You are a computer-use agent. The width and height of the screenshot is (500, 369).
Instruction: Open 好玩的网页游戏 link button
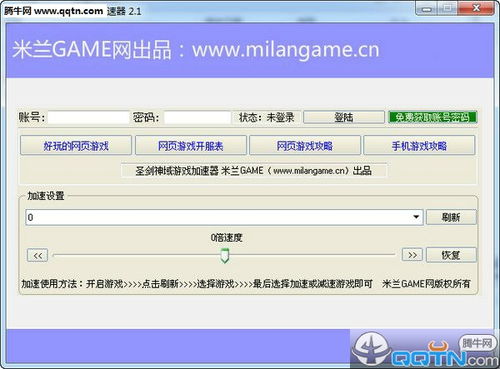tap(76, 145)
